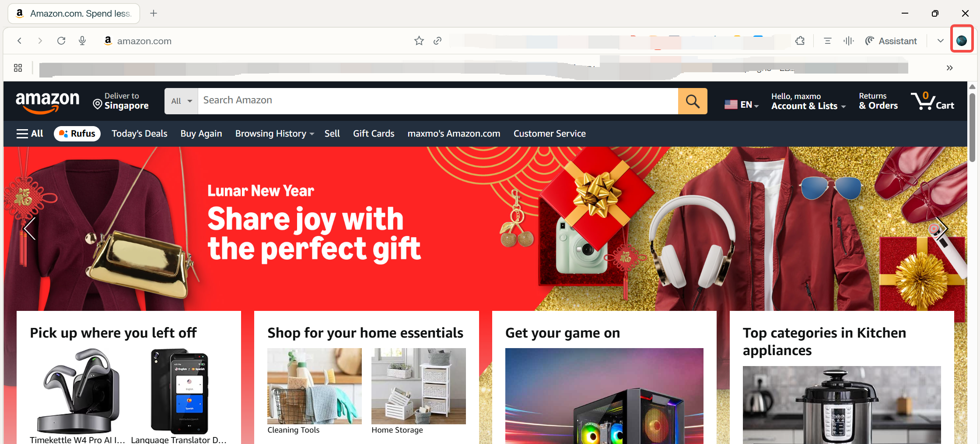Expand the Browsing History dropdown
Image resolution: width=980 pixels, height=444 pixels.
[275, 134]
